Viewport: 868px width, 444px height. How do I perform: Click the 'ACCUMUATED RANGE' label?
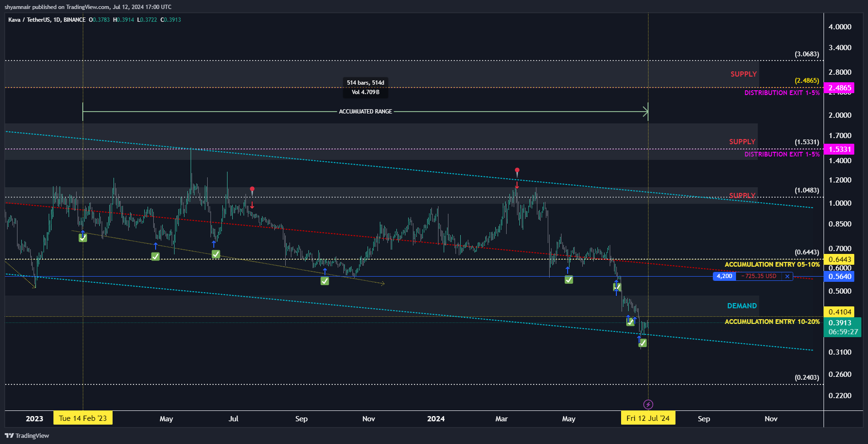coord(366,112)
